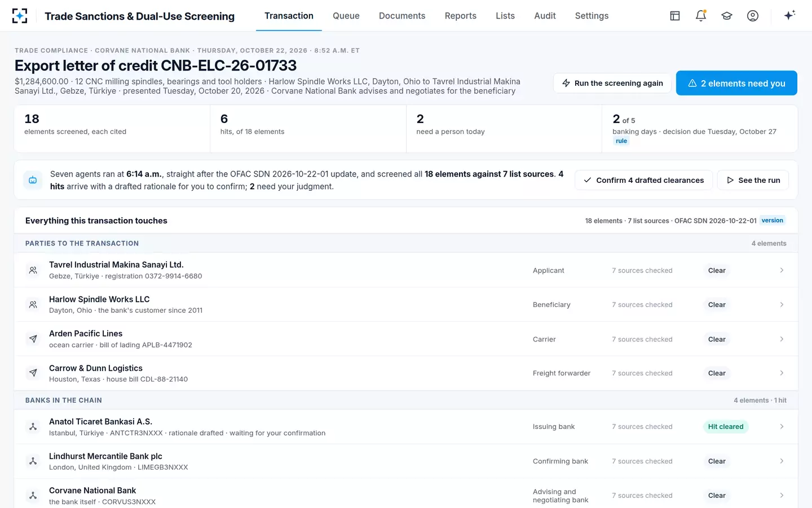Viewport: 812px width, 508px height.
Task: Go to the Reports tab
Action: (461, 16)
